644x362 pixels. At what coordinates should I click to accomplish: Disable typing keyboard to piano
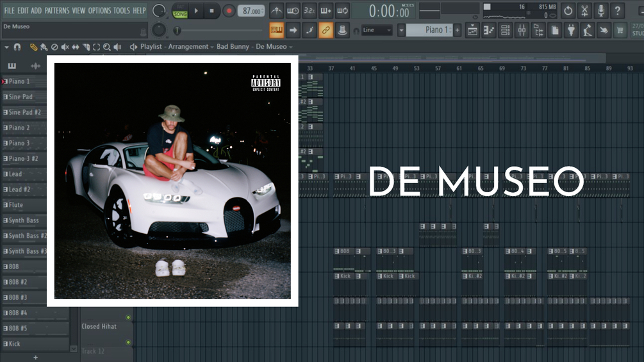(x=276, y=30)
